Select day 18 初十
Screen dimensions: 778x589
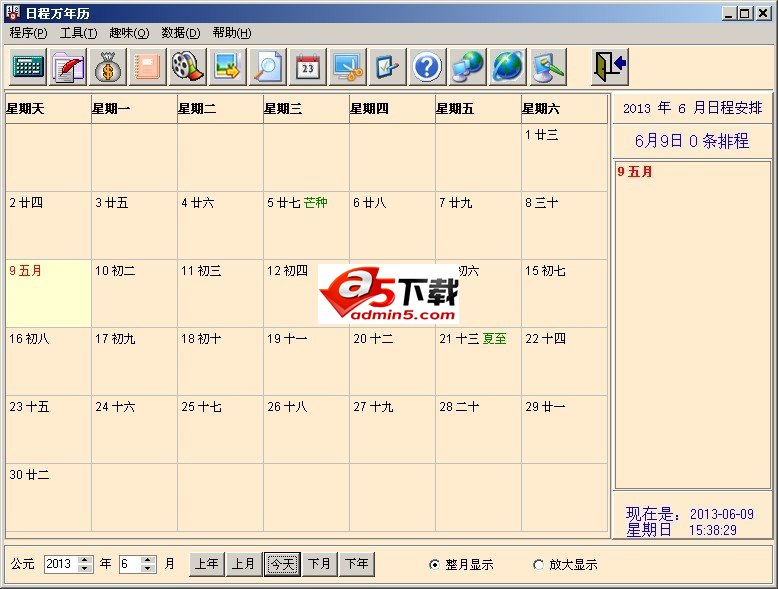pyautogui.click(x=220, y=361)
